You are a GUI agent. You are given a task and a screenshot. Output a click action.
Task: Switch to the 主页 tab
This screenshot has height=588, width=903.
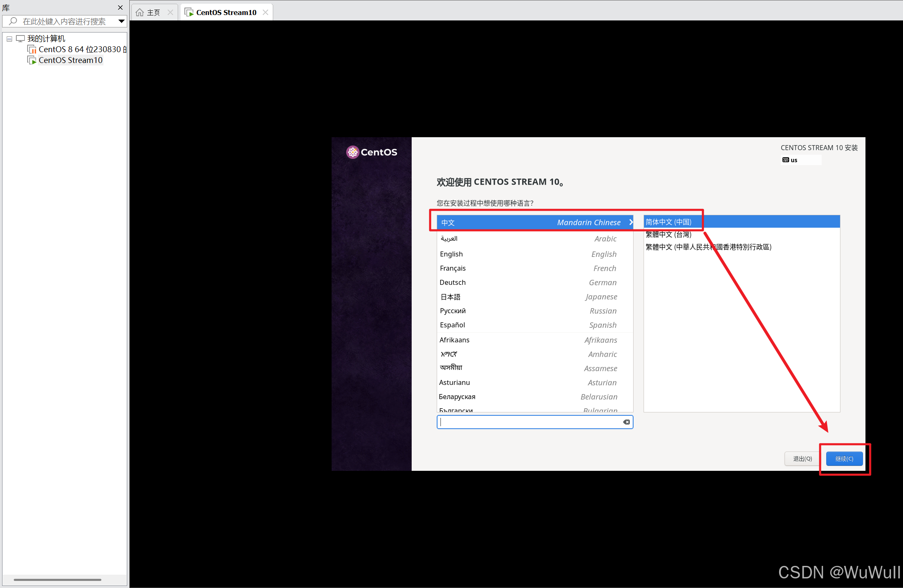click(x=153, y=13)
